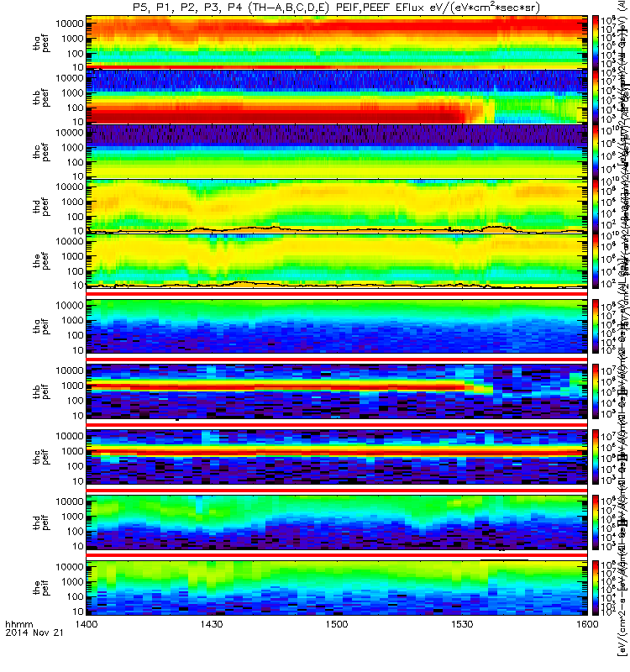Click the 'thc peif' panel label
The height and width of the screenshot is (672, 630).
point(41,457)
